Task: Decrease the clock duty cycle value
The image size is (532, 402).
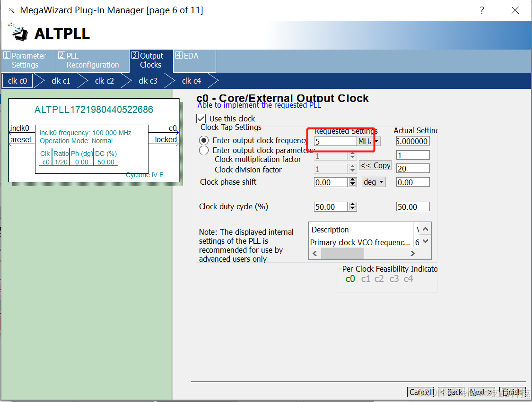Action: pos(352,209)
